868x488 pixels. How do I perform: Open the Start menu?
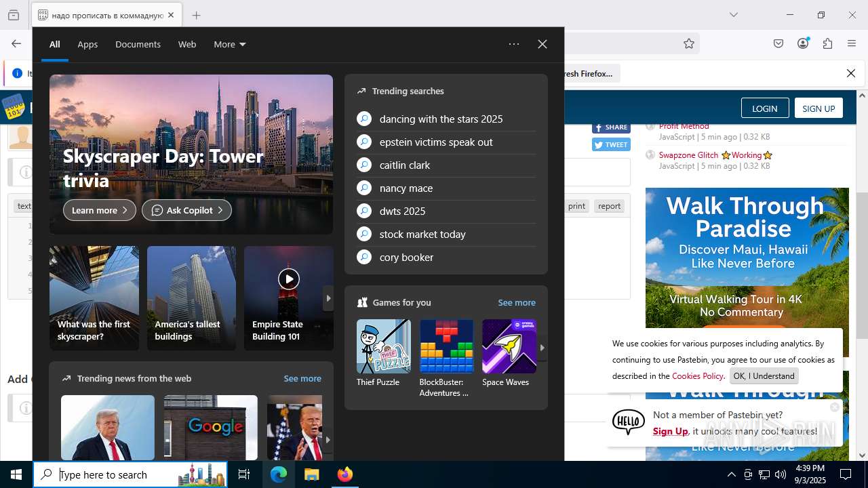pos(16,474)
